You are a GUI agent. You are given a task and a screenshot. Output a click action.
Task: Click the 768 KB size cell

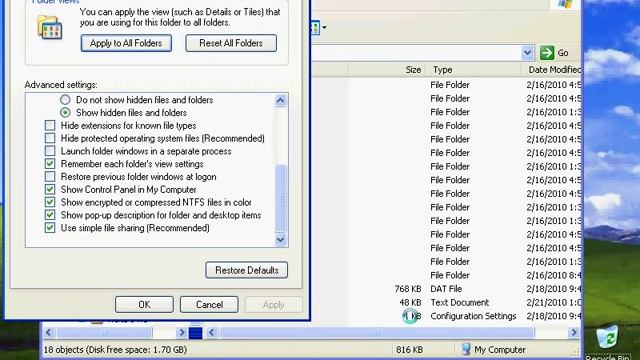(x=408, y=289)
